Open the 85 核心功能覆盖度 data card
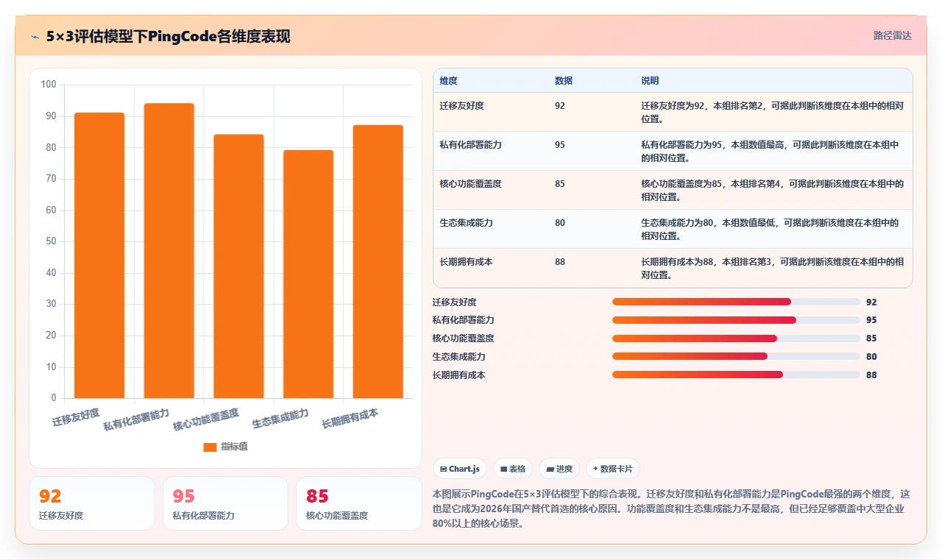Image resolution: width=942 pixels, height=560 pixels. (358, 503)
